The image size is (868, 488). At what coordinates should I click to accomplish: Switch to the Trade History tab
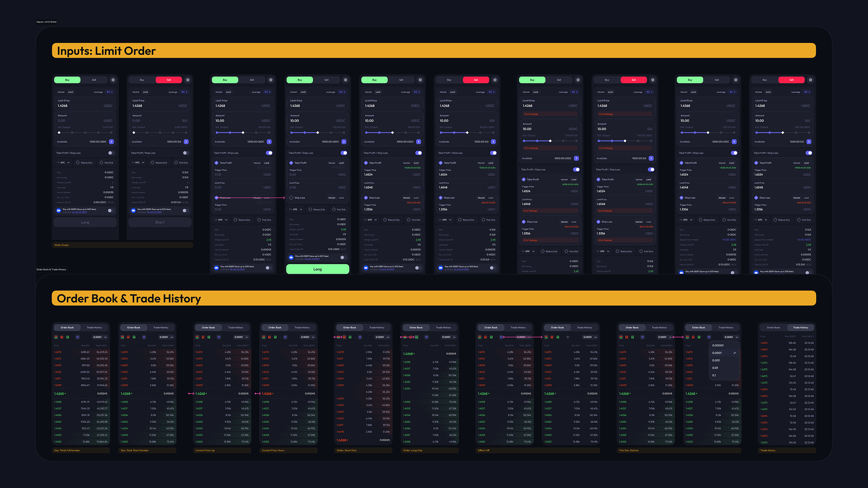coord(800,327)
